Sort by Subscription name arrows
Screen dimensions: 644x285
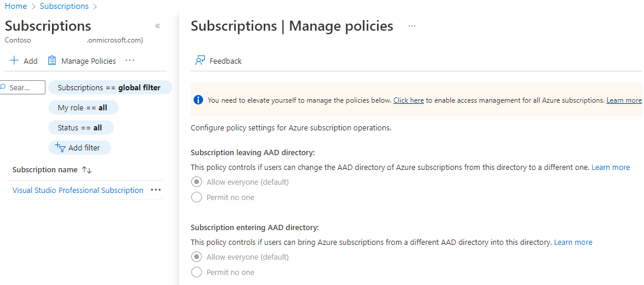(87, 169)
